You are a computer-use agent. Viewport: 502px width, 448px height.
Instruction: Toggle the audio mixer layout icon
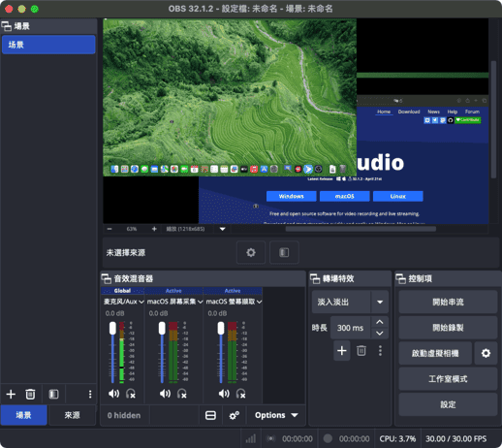click(210, 415)
